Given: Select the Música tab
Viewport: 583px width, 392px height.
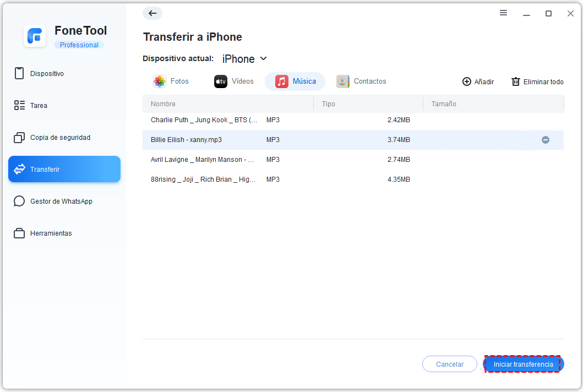Looking at the screenshot, I should point(296,81).
